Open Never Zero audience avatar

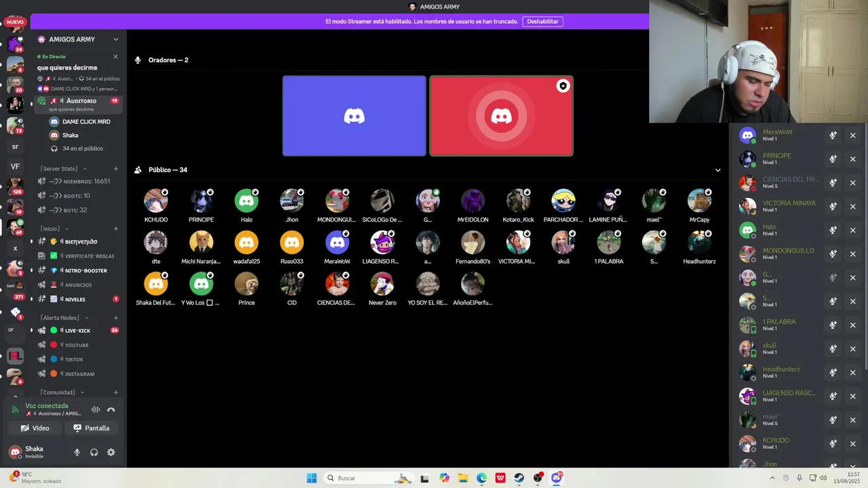(382, 284)
